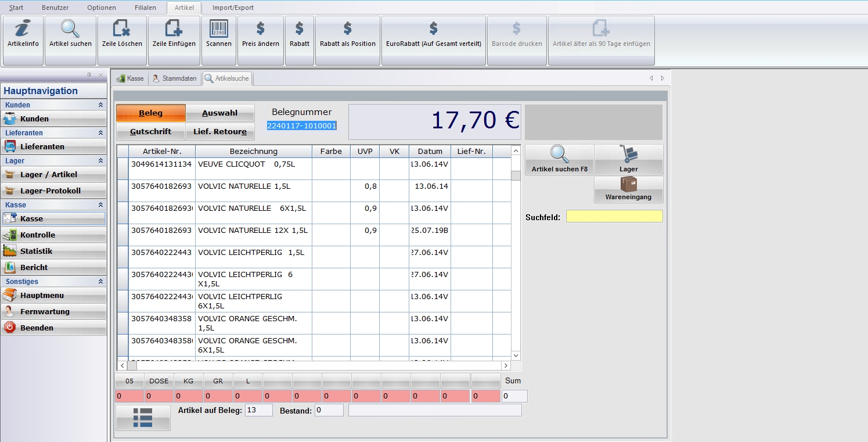This screenshot has height=442, width=868.
Task: Open Lager button with hand truck icon
Action: click(x=628, y=159)
